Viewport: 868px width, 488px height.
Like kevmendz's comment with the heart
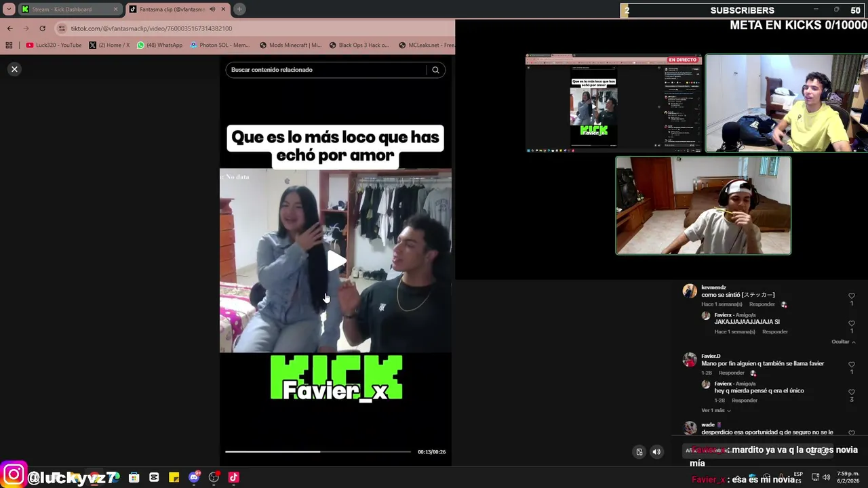click(x=852, y=296)
